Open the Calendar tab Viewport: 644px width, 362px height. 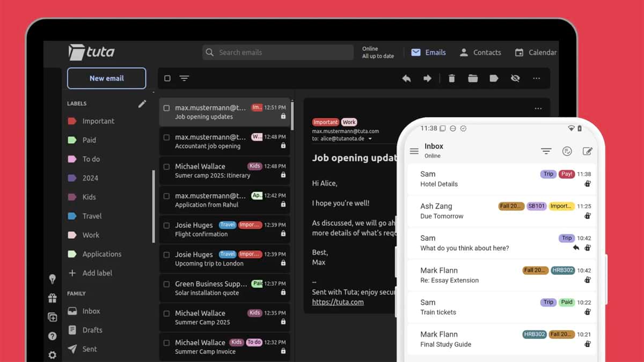click(x=536, y=52)
